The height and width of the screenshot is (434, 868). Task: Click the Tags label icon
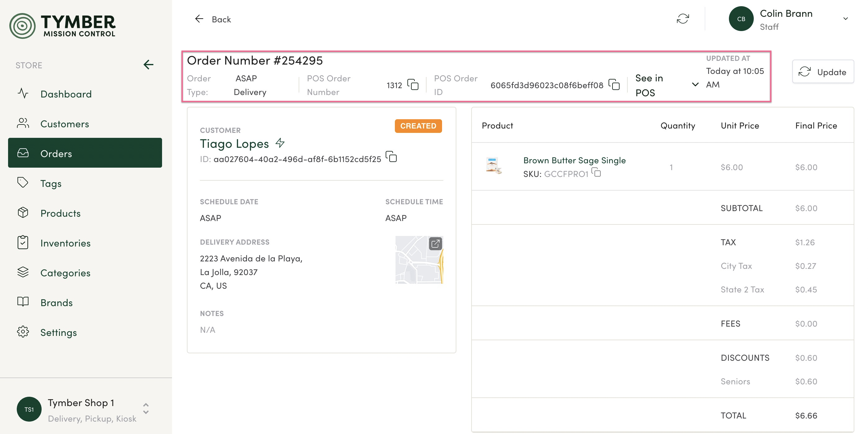[23, 183]
